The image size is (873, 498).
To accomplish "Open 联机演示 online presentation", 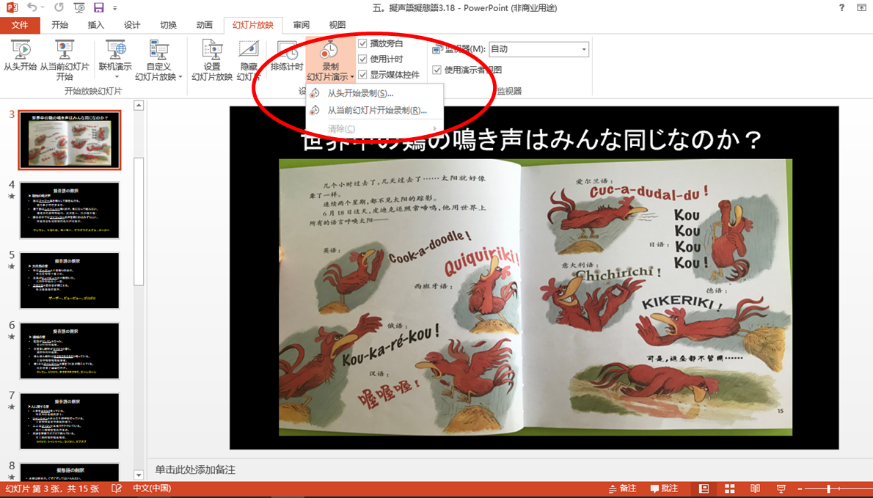I will click(115, 55).
